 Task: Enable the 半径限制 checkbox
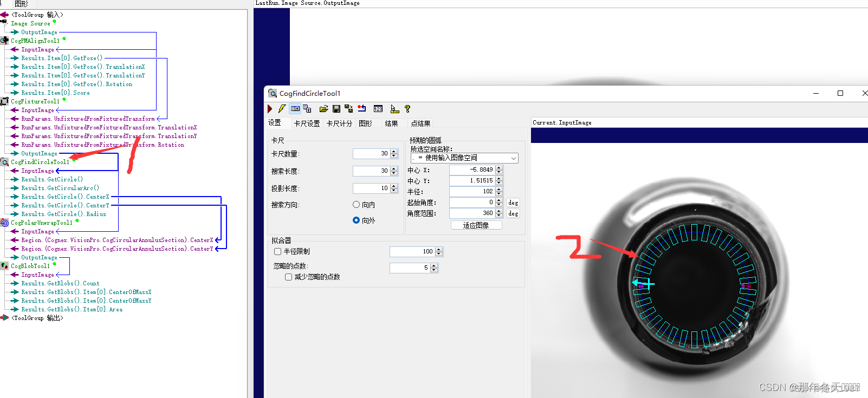(x=277, y=251)
